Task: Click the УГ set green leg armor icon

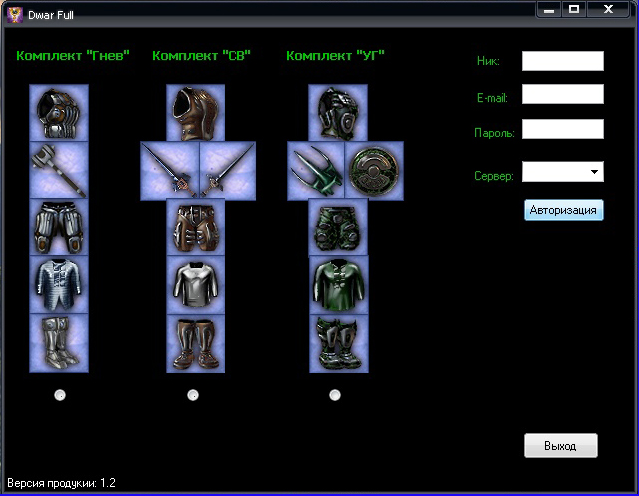Action: 338,227
